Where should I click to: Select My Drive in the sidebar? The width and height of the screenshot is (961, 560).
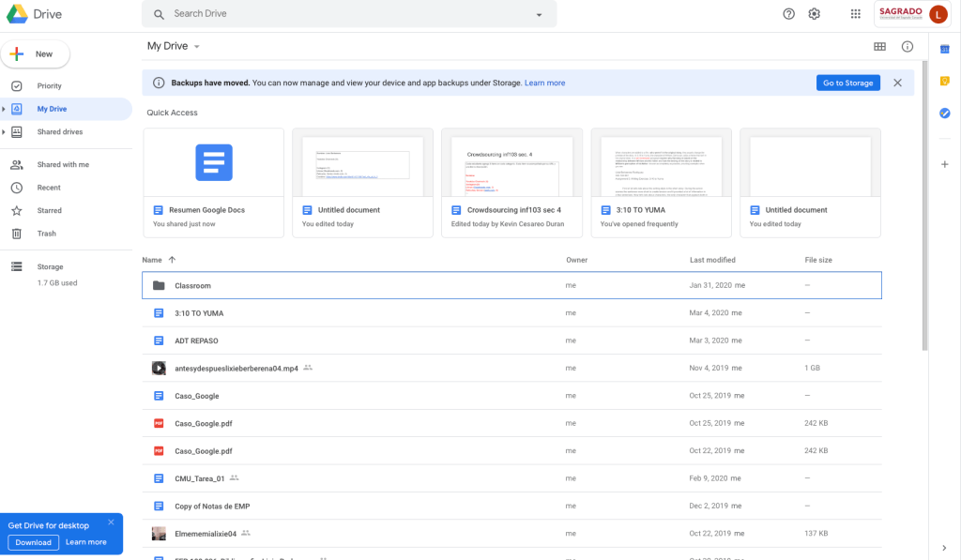[67, 109]
